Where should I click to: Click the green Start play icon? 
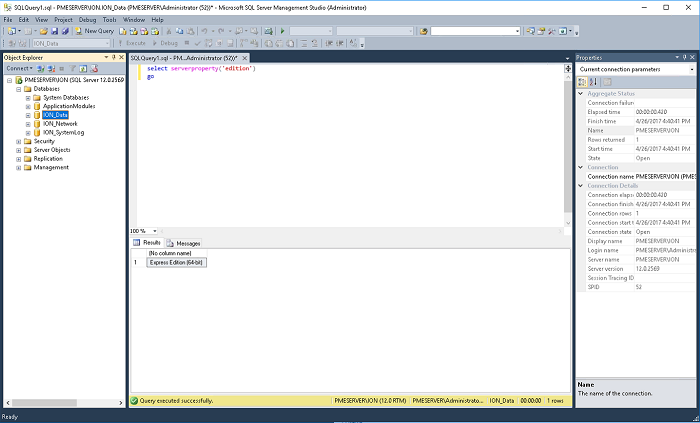pyautogui.click(x=283, y=31)
